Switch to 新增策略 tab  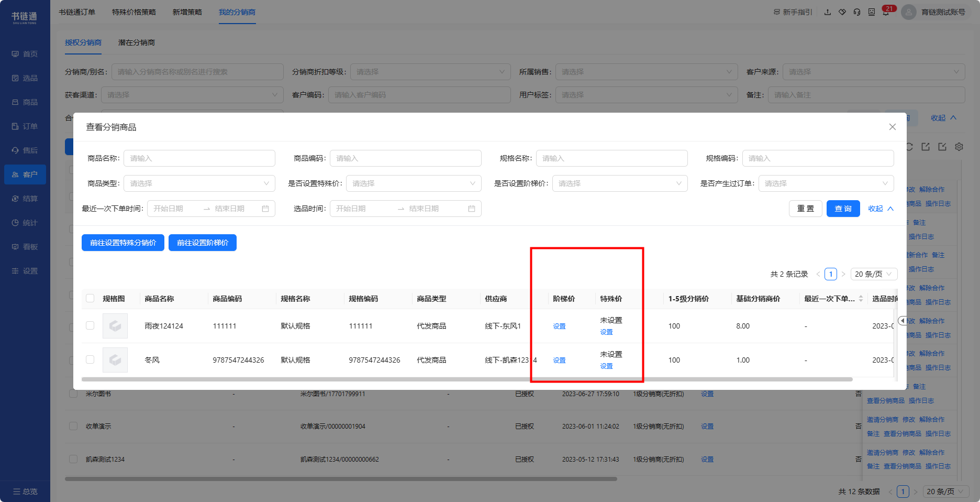pyautogui.click(x=187, y=12)
